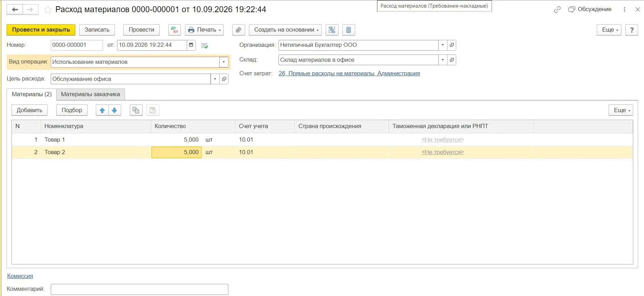
Task: Open the Склад record with the open icon
Action: click(452, 60)
